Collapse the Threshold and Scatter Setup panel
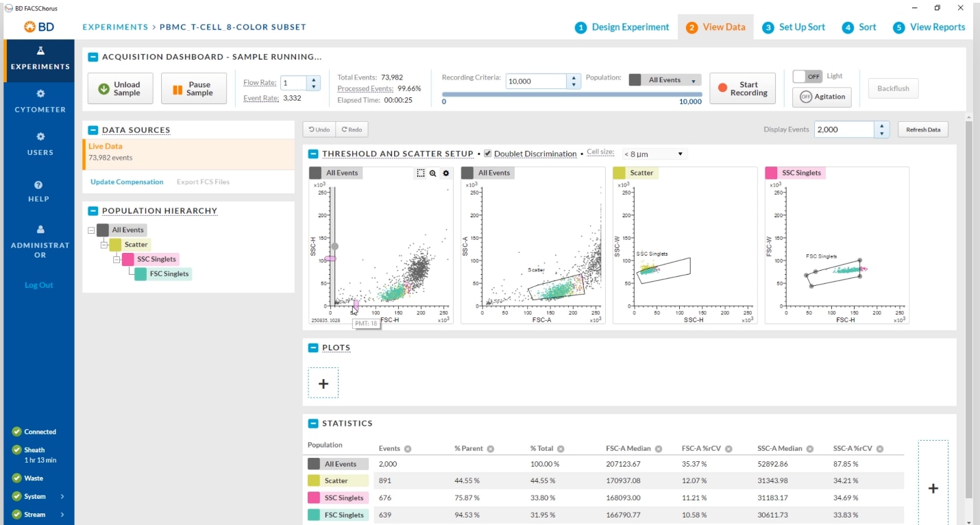Screen dimensions: 980x525 pyautogui.click(x=313, y=154)
